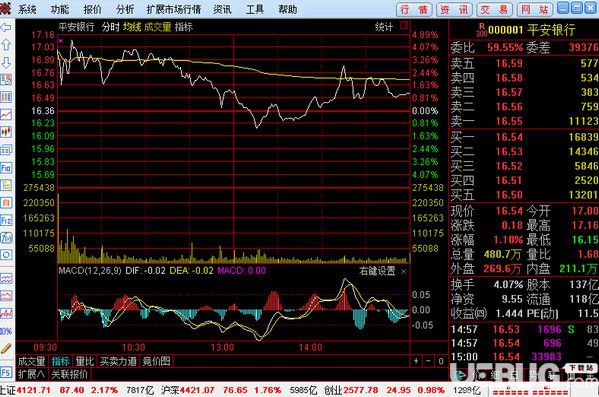
Task: Select the 成交量 tab below chart
Action: point(32,361)
